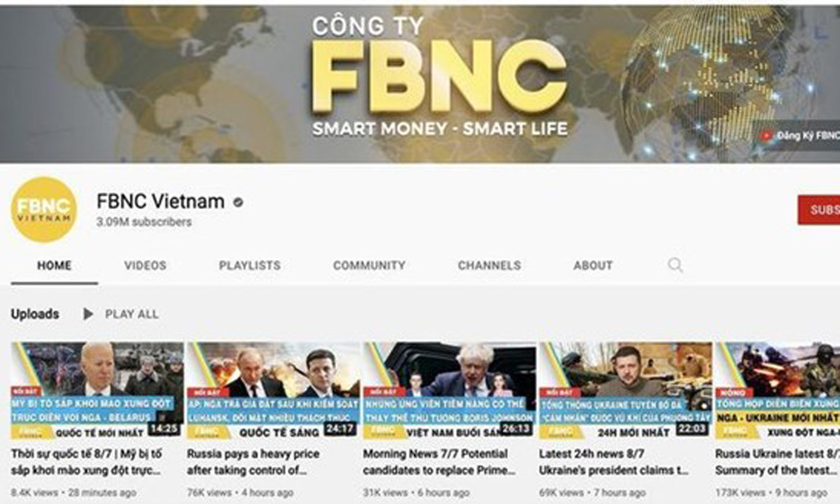The width and height of the screenshot is (840, 504).
Task: Click the 24:17 duration badge on second video
Action: (x=339, y=430)
